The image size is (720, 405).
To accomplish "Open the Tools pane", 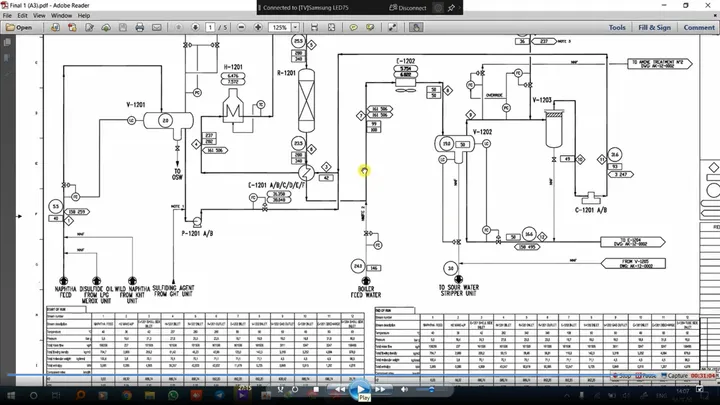I will click(617, 28).
